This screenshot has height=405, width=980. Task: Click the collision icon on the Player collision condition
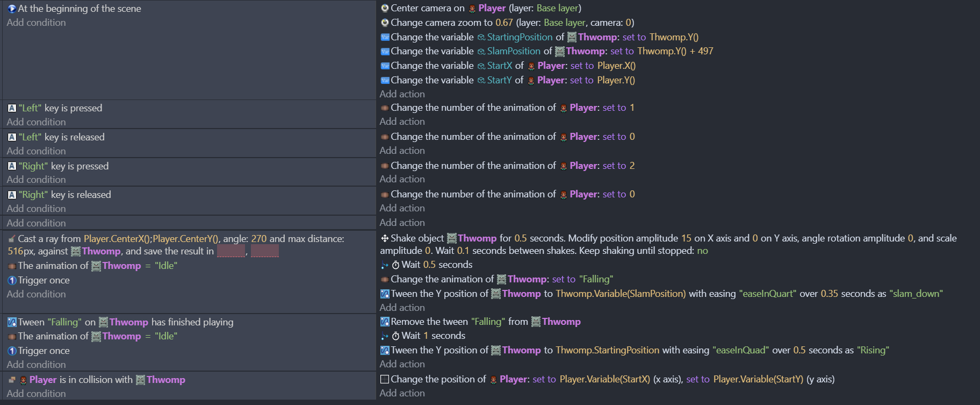(12, 380)
